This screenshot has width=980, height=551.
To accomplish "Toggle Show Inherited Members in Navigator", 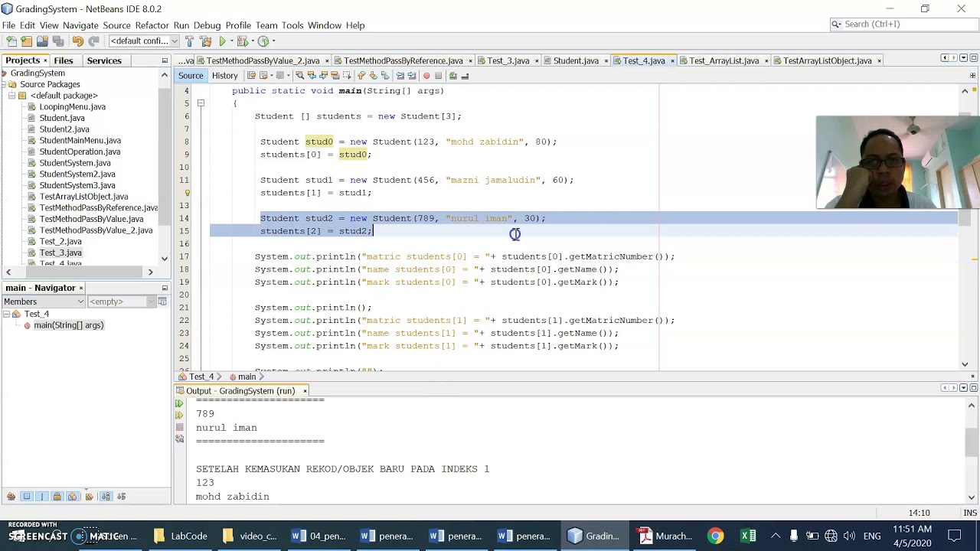I will (x=11, y=497).
